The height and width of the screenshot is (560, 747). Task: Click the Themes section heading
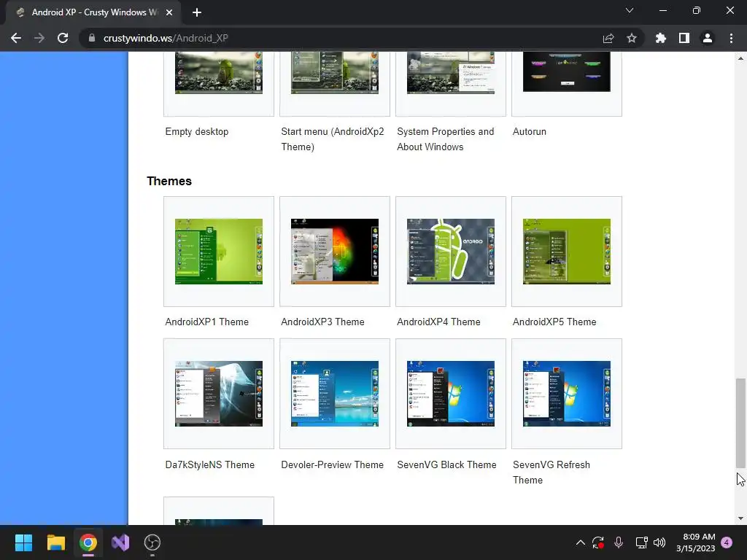click(x=169, y=181)
